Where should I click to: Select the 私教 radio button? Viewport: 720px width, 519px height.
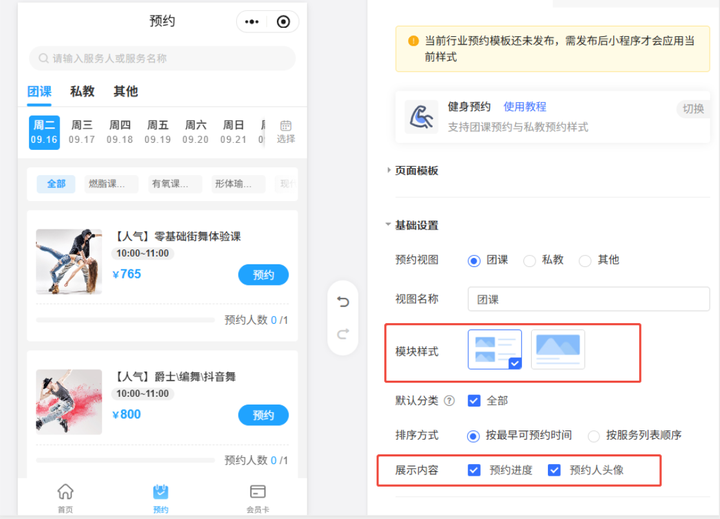click(530, 260)
